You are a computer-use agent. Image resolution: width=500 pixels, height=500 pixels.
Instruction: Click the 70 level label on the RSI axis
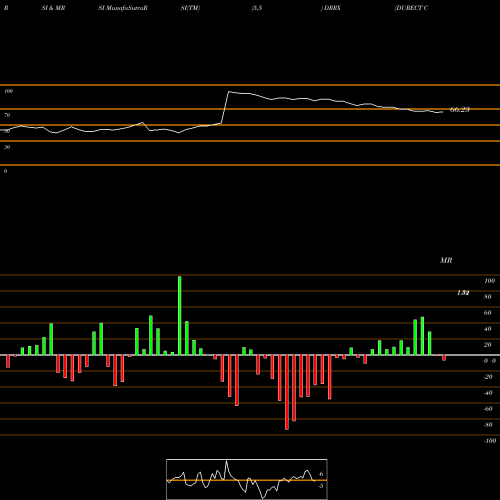point(7,115)
